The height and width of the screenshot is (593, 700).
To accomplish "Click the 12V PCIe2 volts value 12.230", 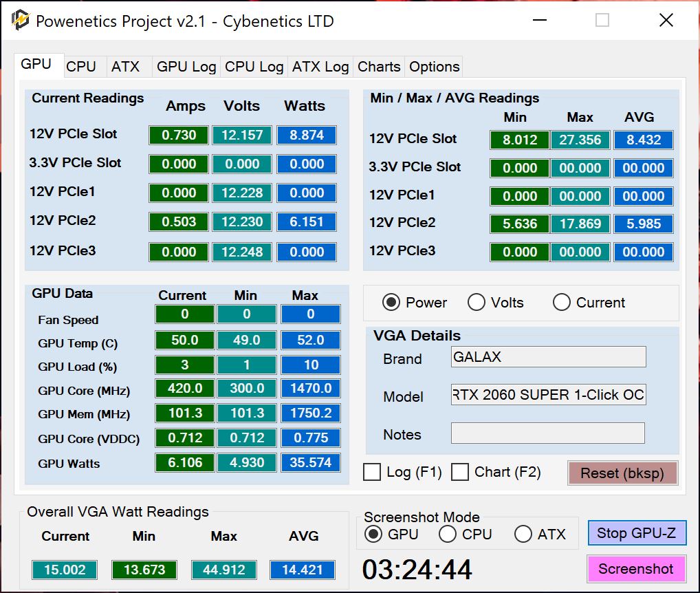I will [x=242, y=222].
